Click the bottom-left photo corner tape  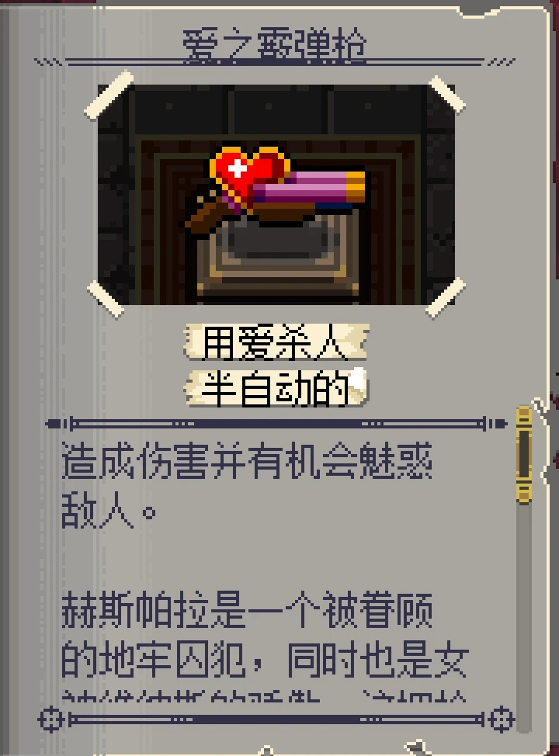coord(106,300)
